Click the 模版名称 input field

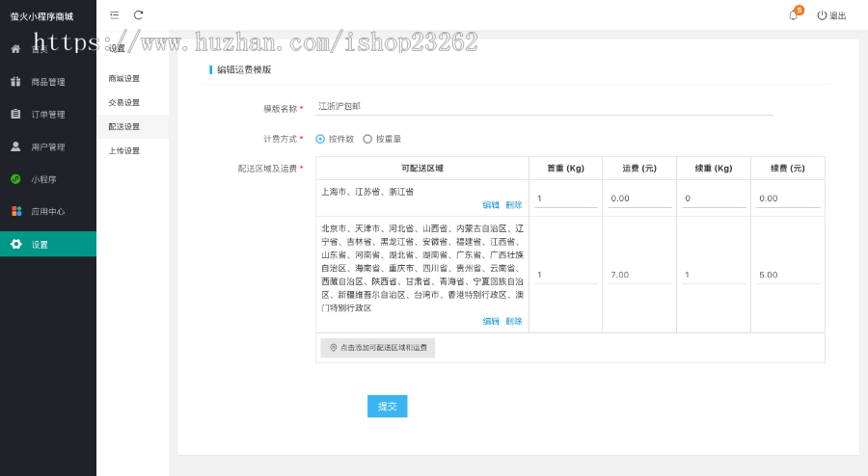[544, 106]
